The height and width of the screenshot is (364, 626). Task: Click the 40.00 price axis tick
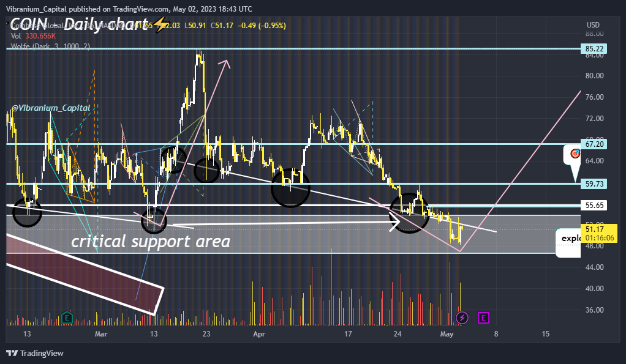click(594, 289)
